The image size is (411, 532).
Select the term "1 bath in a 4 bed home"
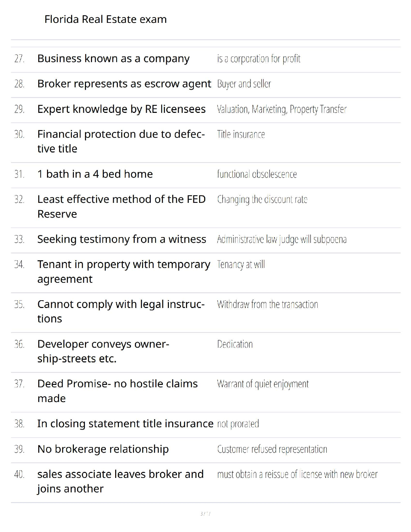click(95, 174)
